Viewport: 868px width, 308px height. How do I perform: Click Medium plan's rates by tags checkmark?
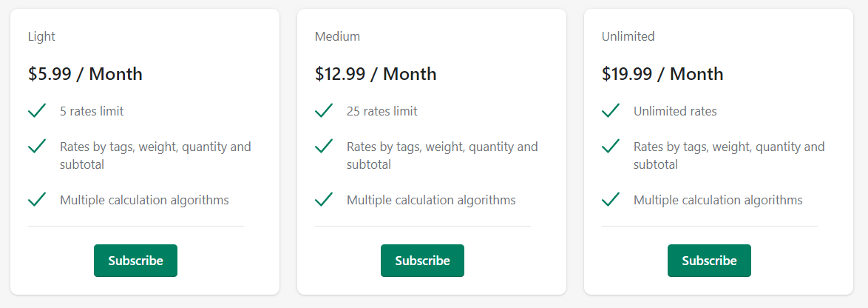tap(324, 147)
